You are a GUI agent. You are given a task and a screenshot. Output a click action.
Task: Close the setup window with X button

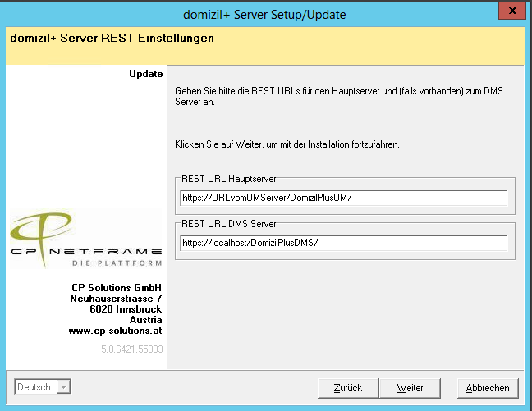pyautogui.click(x=512, y=11)
